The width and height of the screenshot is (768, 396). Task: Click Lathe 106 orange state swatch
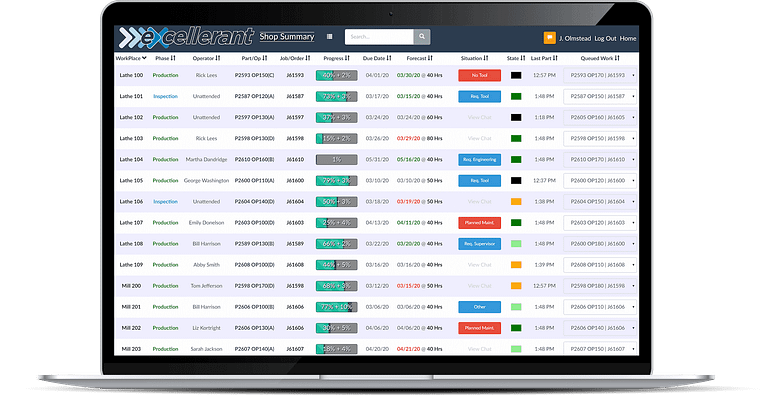tap(516, 201)
